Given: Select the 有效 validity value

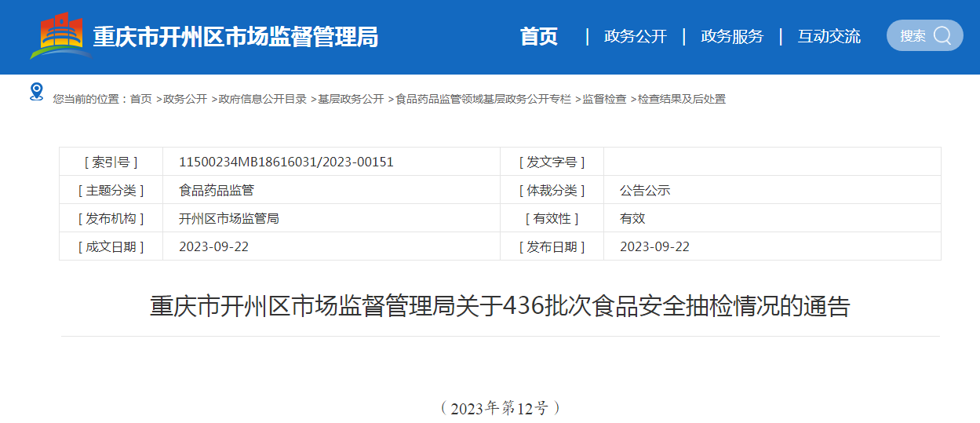Looking at the screenshot, I should pos(632,218).
